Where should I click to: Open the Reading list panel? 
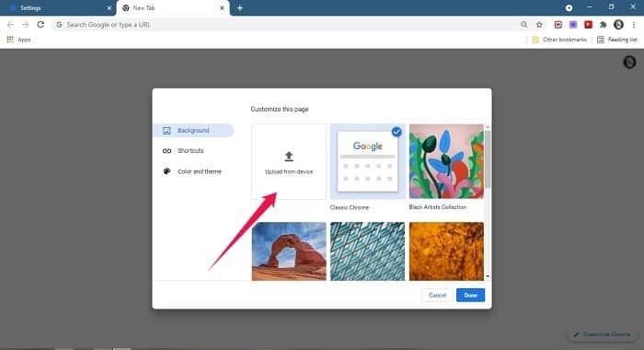tap(617, 40)
